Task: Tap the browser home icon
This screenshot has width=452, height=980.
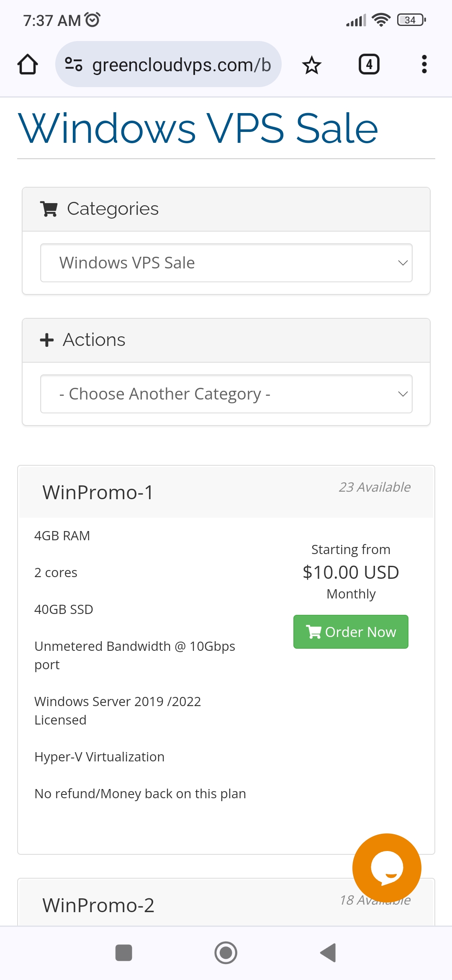Action: point(28,64)
